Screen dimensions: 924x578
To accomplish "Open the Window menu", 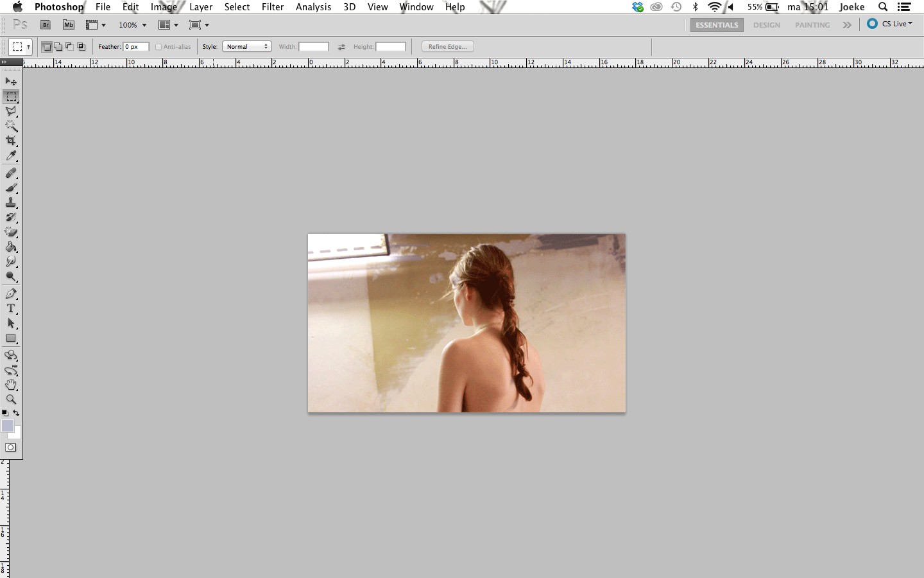I will pos(416,7).
